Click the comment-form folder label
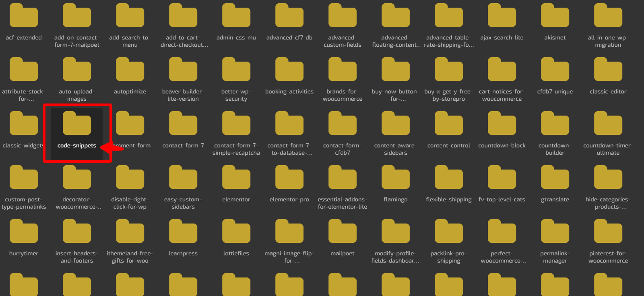The image size is (644, 296). pyautogui.click(x=132, y=145)
